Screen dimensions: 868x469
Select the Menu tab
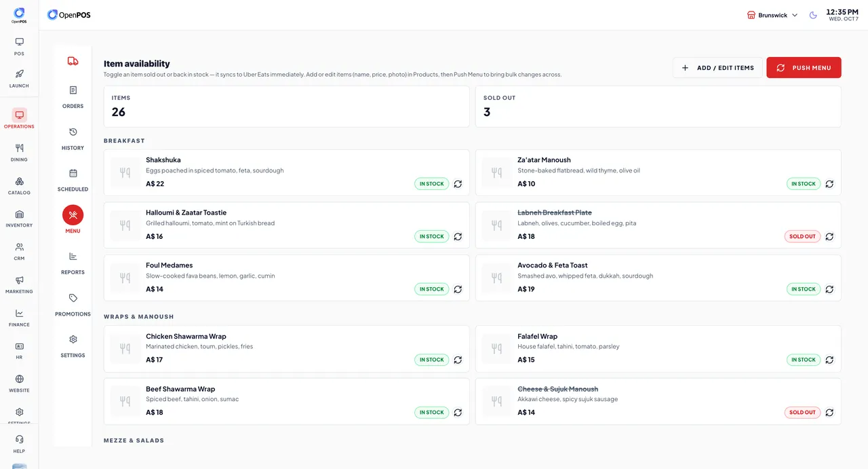click(x=73, y=220)
